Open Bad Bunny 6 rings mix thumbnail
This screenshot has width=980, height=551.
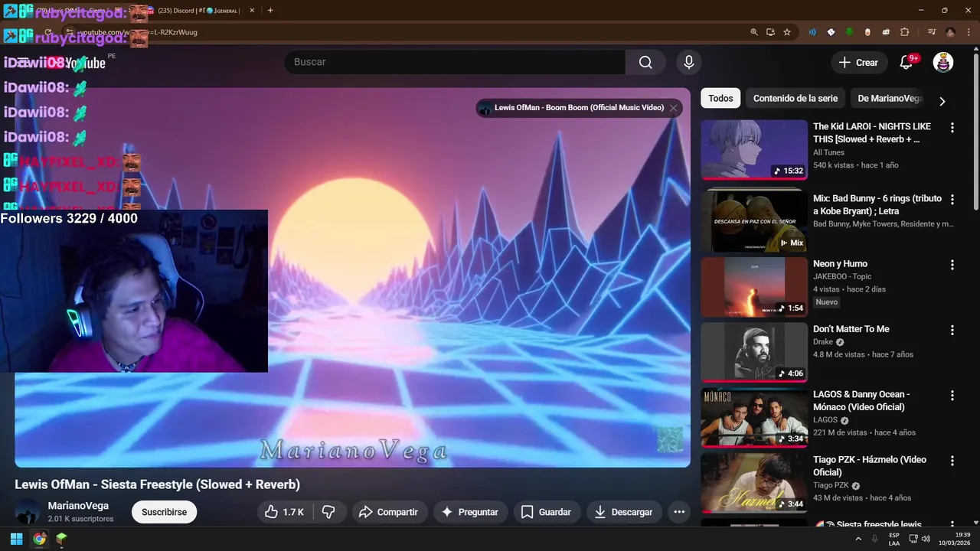click(754, 220)
